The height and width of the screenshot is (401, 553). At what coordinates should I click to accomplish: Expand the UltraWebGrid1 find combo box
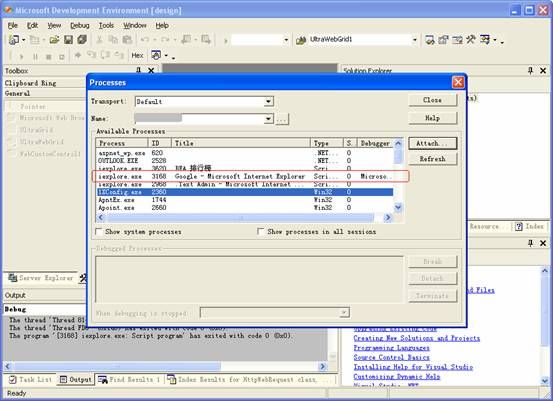415,40
